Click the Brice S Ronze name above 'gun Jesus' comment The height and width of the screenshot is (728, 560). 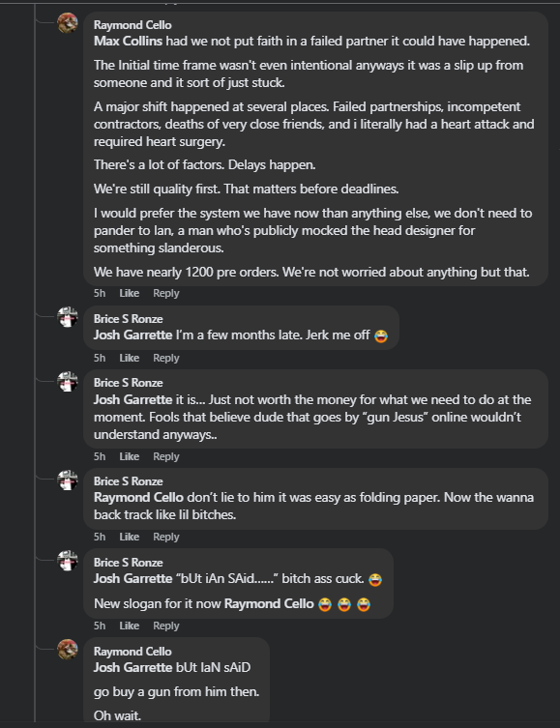(x=129, y=383)
